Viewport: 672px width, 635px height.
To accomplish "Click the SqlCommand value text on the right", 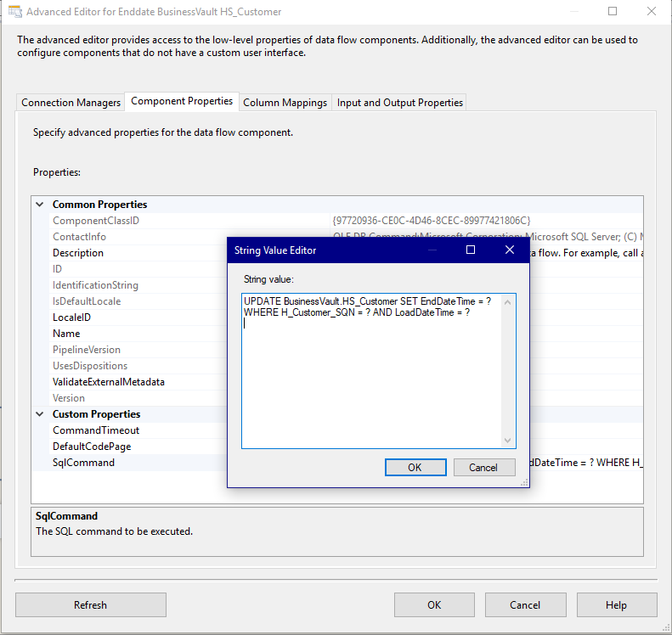I will click(x=586, y=463).
